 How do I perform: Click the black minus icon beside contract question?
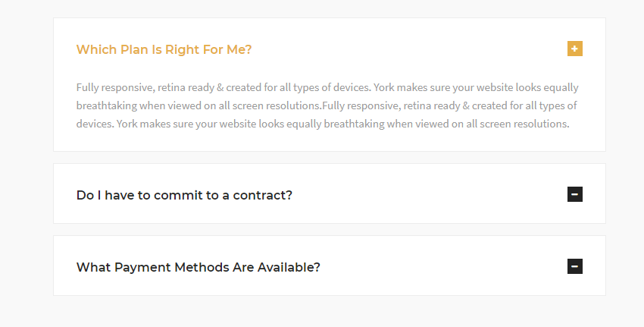[575, 195]
